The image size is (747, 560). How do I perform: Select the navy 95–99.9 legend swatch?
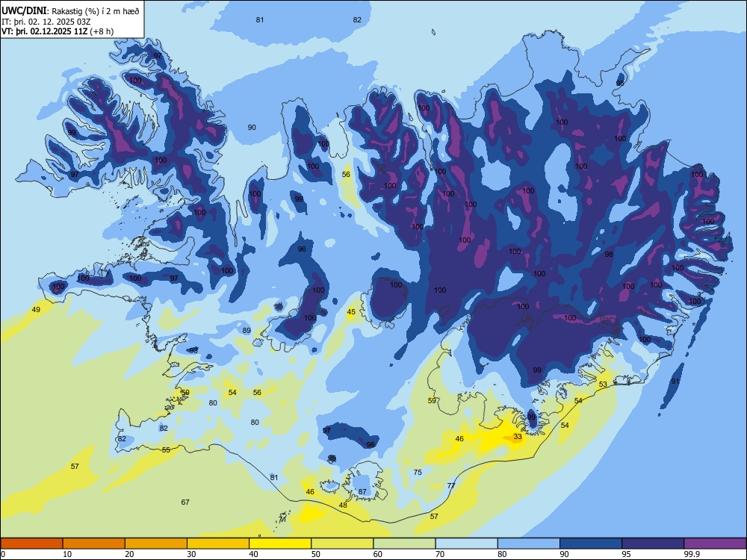(x=653, y=544)
